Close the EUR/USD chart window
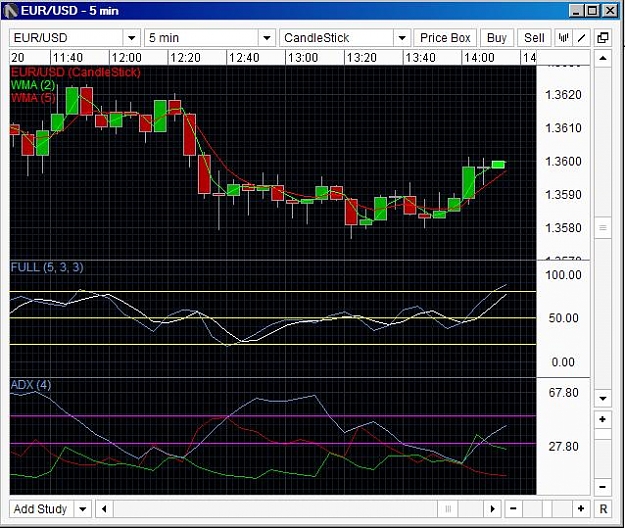This screenshot has height=528, width=625. (x=610, y=11)
